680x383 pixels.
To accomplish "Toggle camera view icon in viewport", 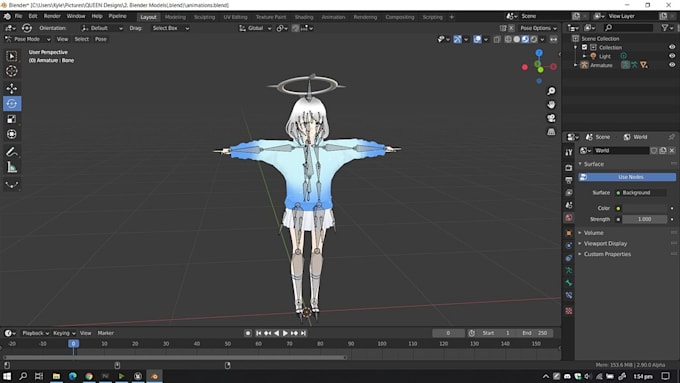I will coord(551,118).
